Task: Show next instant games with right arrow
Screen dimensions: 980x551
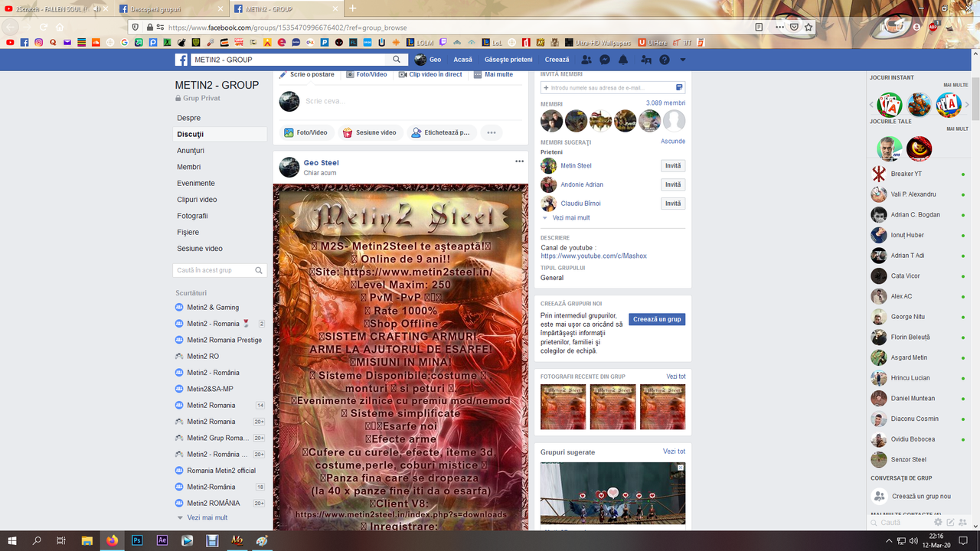Action: pyautogui.click(x=967, y=105)
